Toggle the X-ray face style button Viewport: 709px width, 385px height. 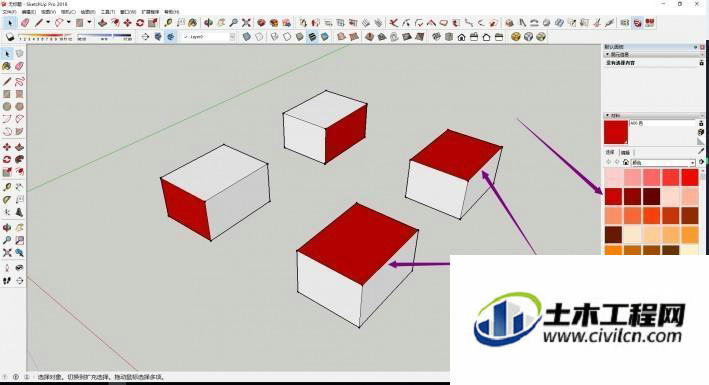246,37
